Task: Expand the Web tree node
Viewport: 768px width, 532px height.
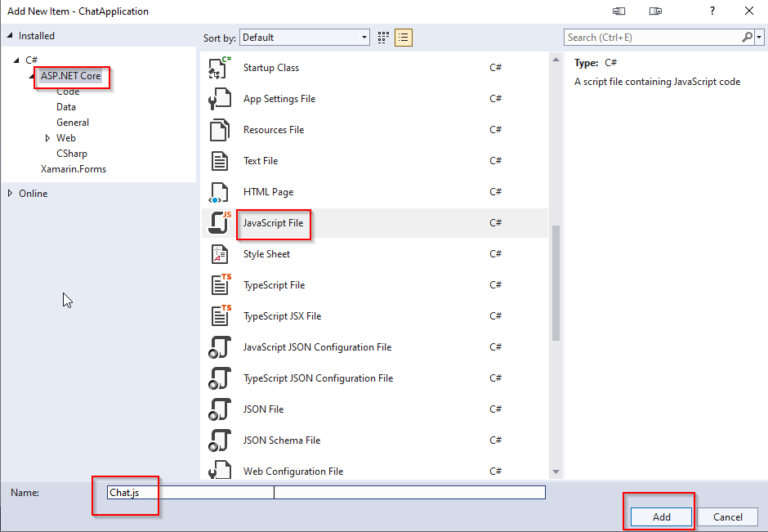Action: (48, 138)
